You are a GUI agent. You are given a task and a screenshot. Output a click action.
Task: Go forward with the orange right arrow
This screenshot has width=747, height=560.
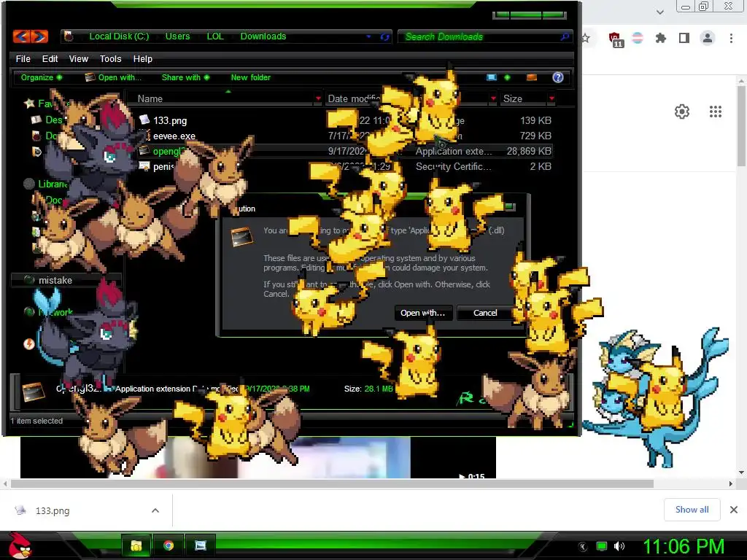point(39,36)
